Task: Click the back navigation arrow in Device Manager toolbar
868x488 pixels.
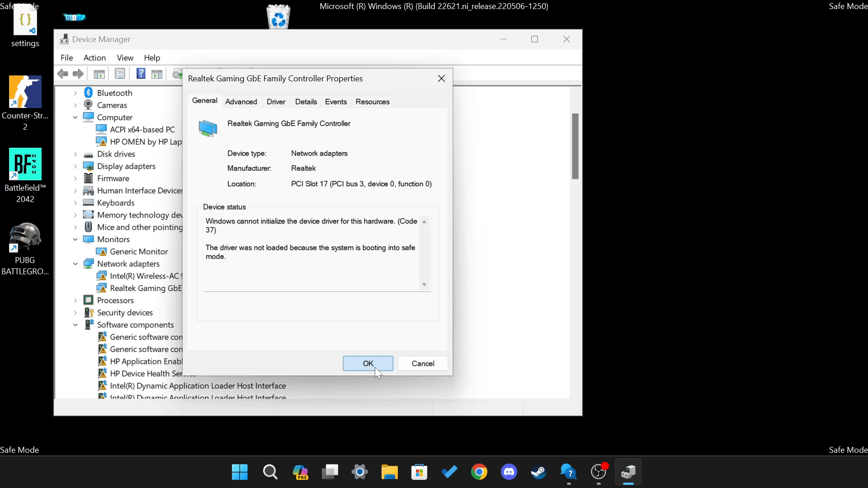Action: point(62,74)
